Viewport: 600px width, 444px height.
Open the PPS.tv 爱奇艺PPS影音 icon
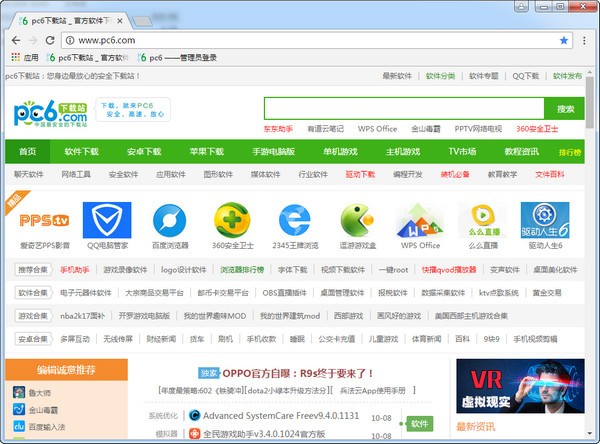[44, 220]
